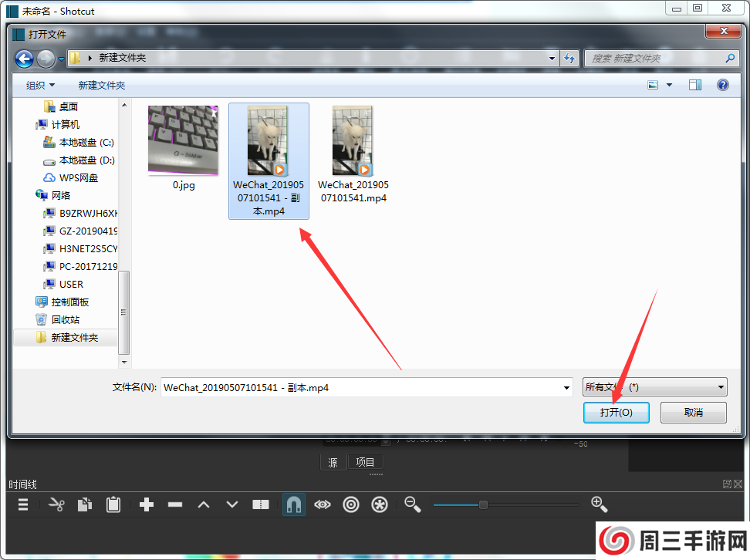
Task: Click the 取消 (Cancel) button
Action: (x=693, y=413)
